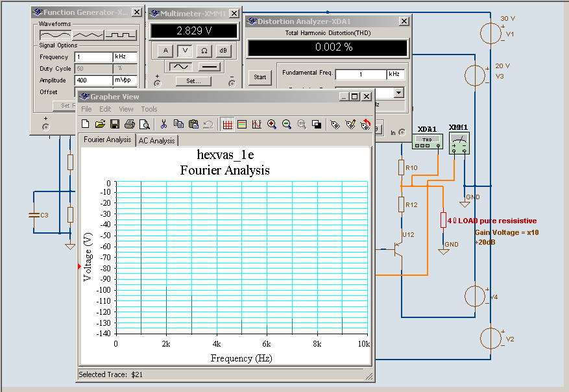Click the grayed zoom restore magnifier icon
Viewport: 569px width, 392px height.
302,125
